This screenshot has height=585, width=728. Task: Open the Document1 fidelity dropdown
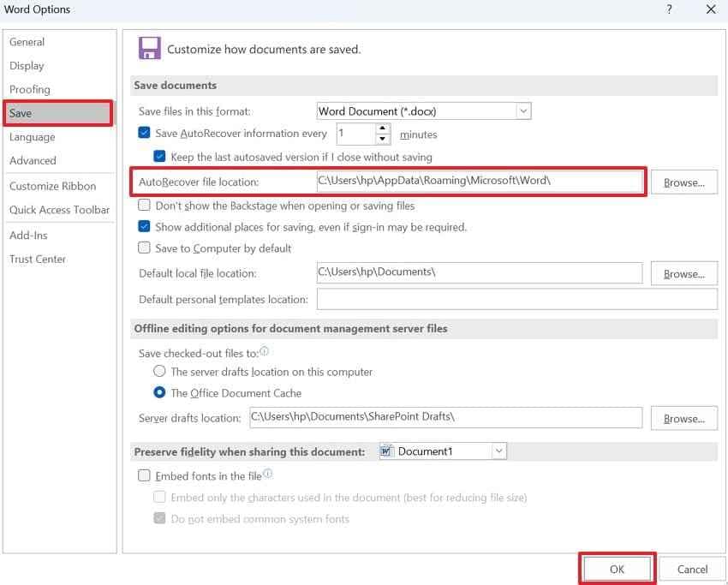(x=499, y=451)
